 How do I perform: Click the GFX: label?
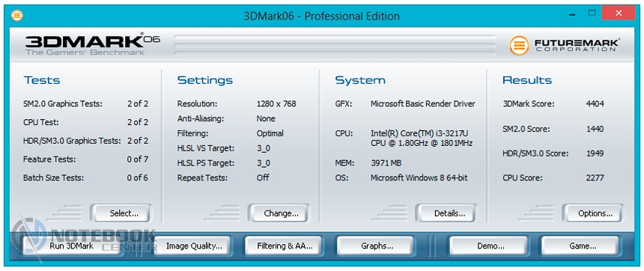pyautogui.click(x=344, y=104)
